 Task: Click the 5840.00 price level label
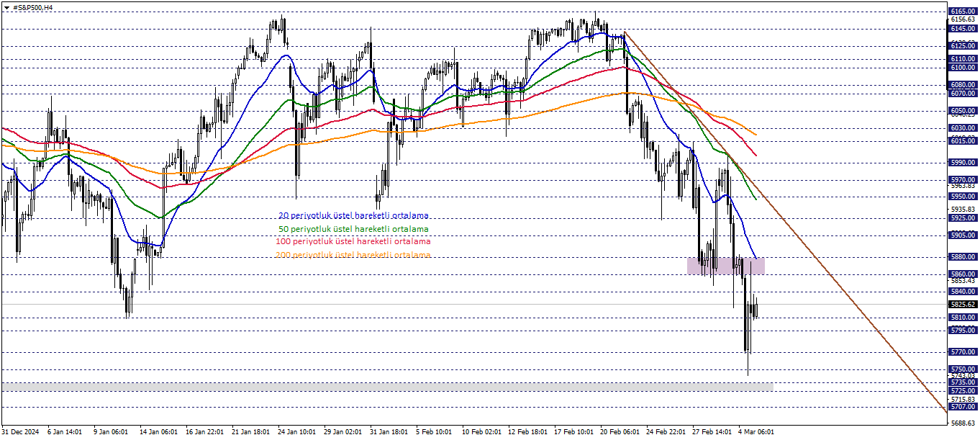[963, 292]
